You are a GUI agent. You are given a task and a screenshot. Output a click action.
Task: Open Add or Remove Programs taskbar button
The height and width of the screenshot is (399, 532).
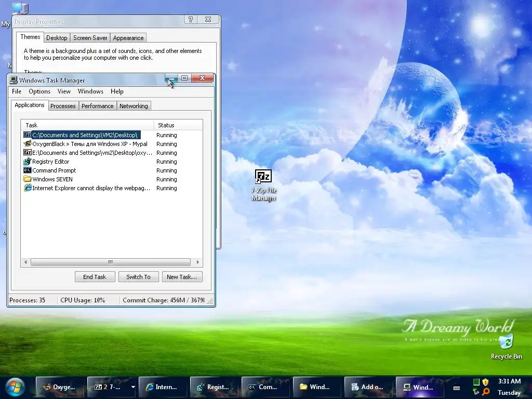click(x=368, y=387)
